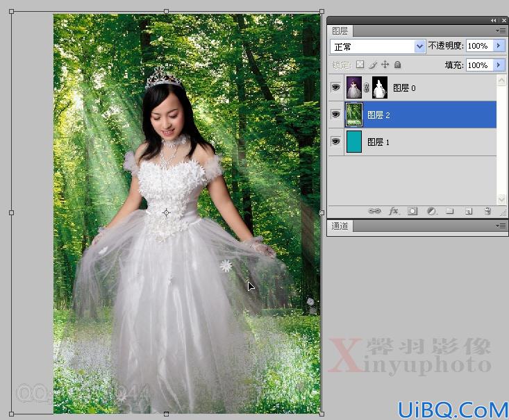The image size is (509, 420).
Task: Click the transform center reference point
Action: pyautogui.click(x=166, y=212)
